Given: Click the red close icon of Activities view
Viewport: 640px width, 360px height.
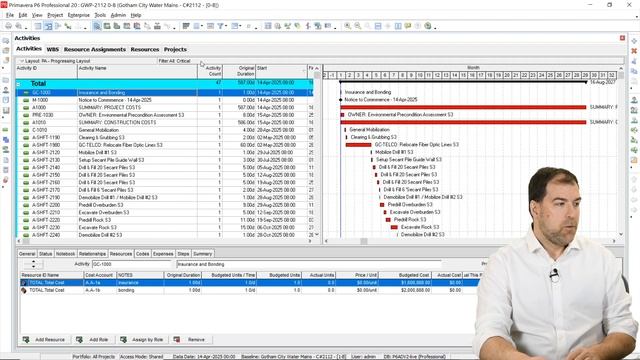Looking at the screenshot, I should click(x=622, y=38).
